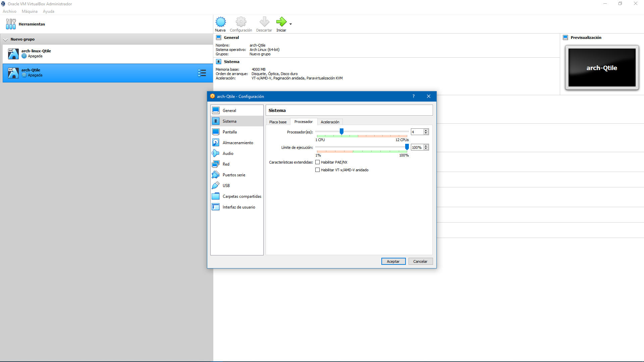Click the arch-Qtile machine tools list icon
This screenshot has height=362, width=644.
point(202,73)
